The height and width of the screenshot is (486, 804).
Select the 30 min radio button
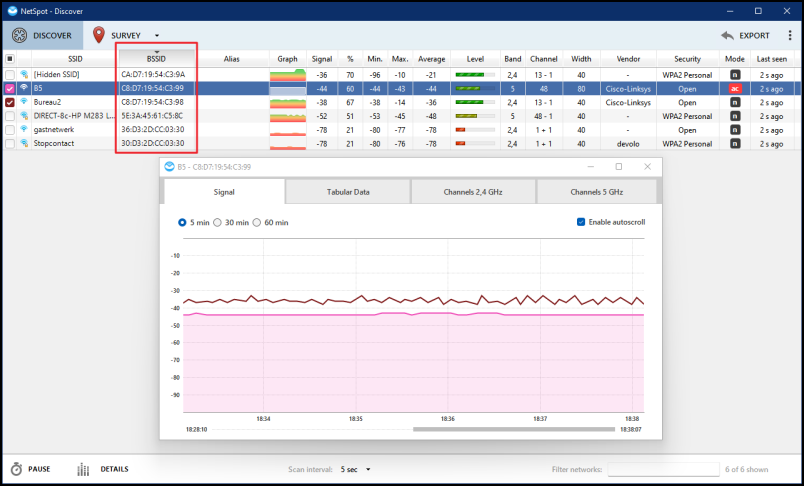click(x=217, y=222)
